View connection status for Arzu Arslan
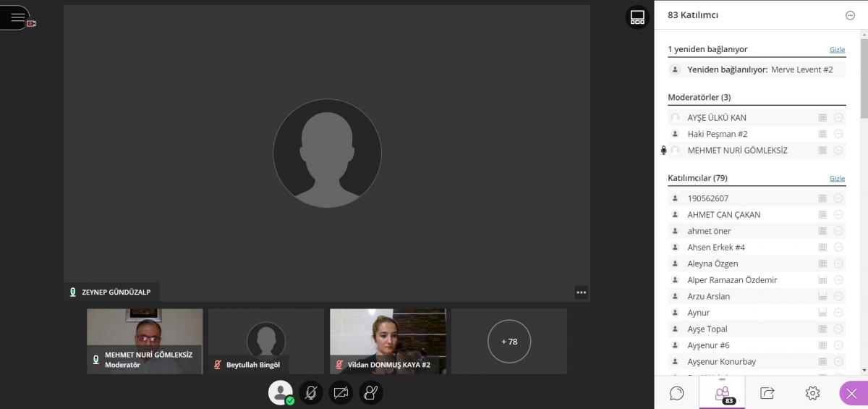868x409 pixels. point(822,296)
